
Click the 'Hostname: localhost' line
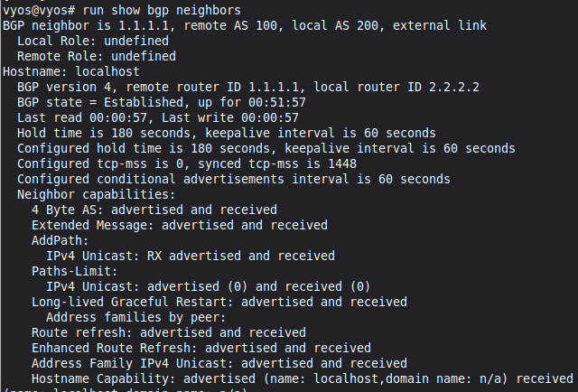[x=71, y=71]
